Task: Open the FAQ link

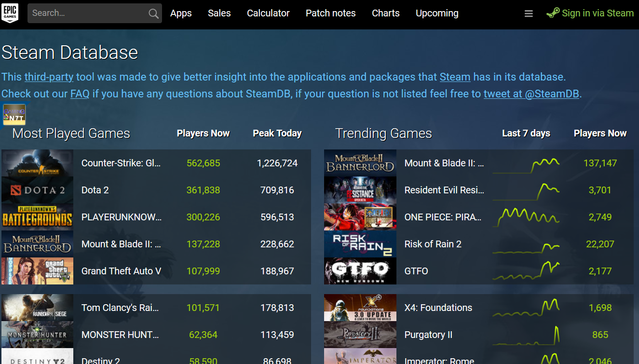Action: [80, 94]
